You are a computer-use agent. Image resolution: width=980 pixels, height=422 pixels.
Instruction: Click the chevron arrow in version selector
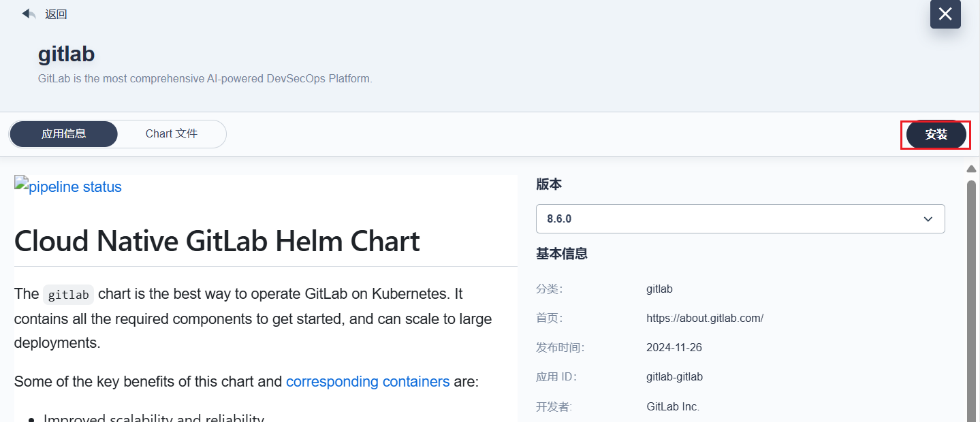point(928,219)
